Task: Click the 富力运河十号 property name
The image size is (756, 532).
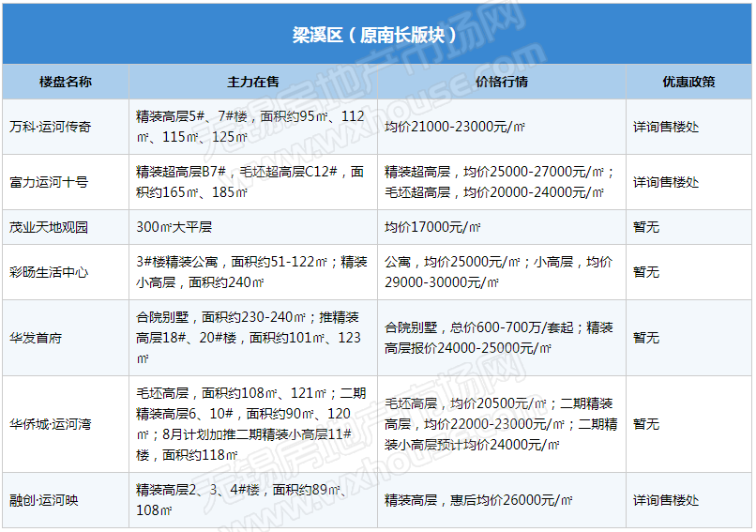Action: (48, 182)
